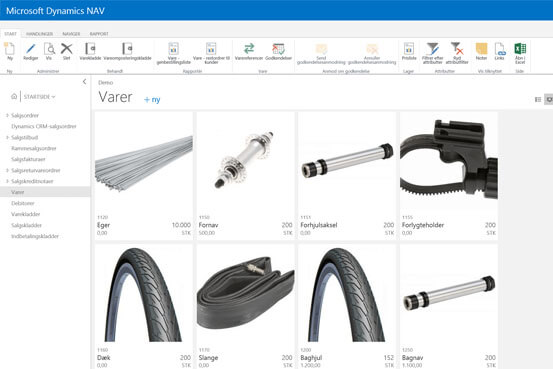Open Debitorer in the navigation pane

coord(23,203)
